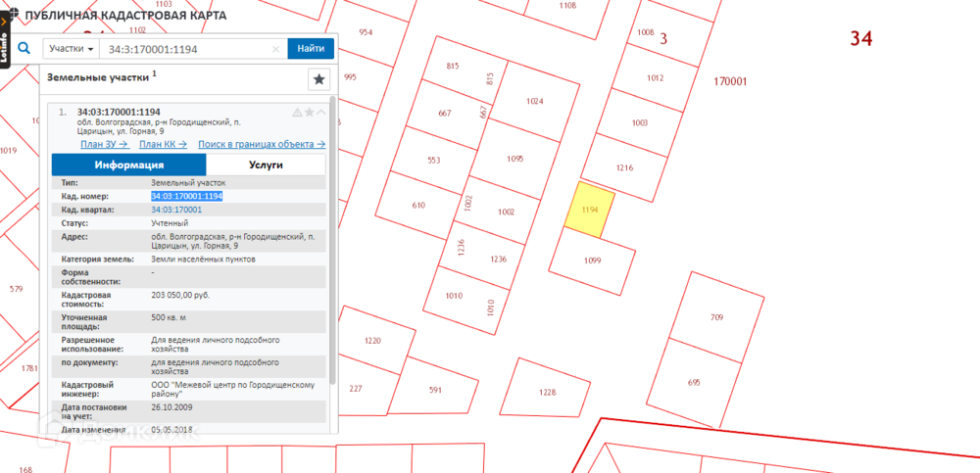This screenshot has width=980, height=473.
Task: Click the area value 500 кв. м
Action: click(x=169, y=317)
